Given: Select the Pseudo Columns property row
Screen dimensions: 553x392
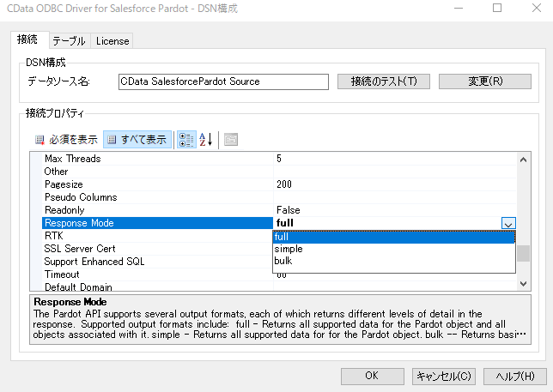Looking at the screenshot, I should (x=157, y=197).
